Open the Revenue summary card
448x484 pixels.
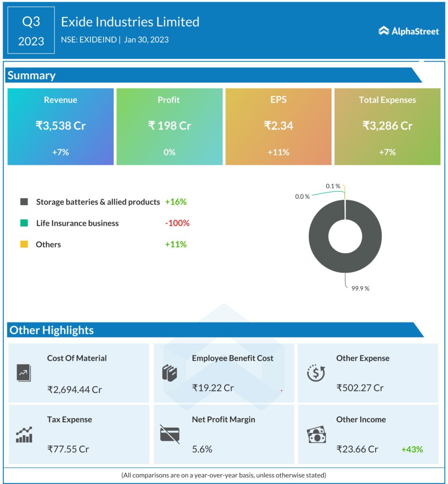[x=60, y=126]
